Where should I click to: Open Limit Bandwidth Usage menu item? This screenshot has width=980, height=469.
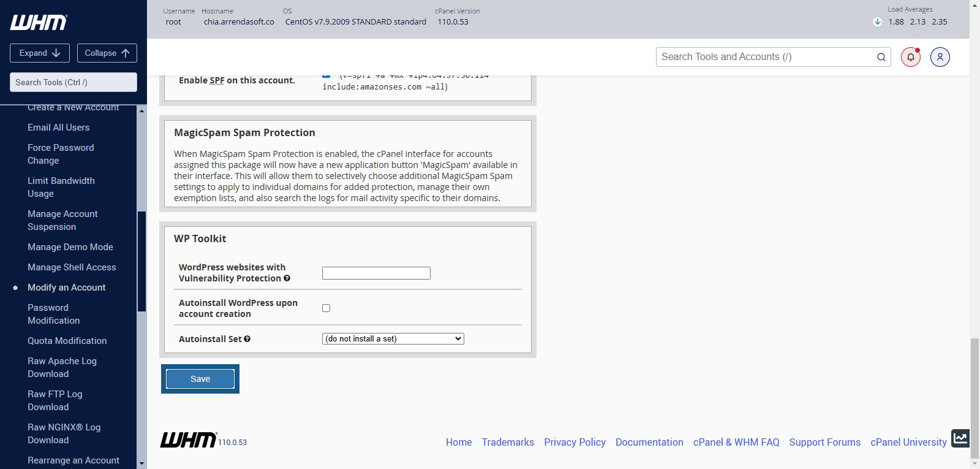point(61,187)
